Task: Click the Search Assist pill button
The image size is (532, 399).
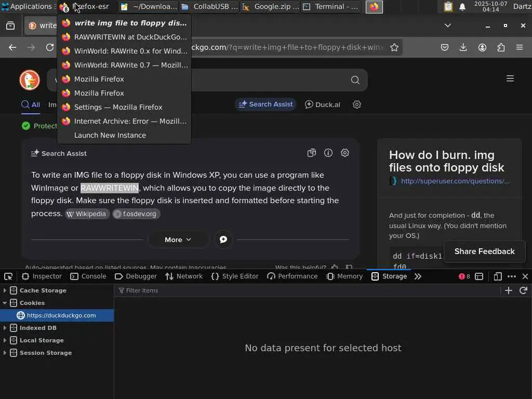Action: 265,104
